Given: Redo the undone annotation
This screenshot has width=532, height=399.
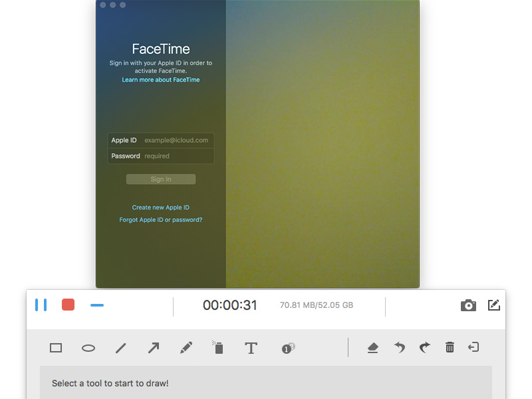Looking at the screenshot, I should [x=424, y=347].
